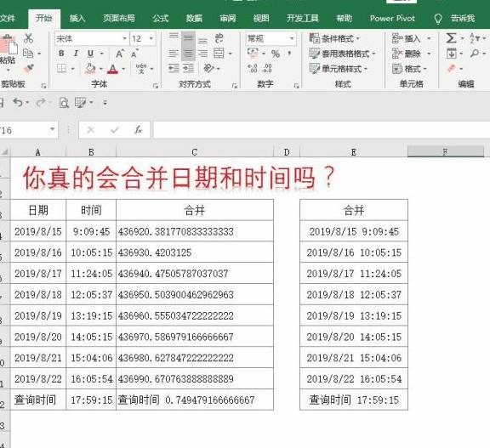Screen dimensions: 490x448
Task: Toggle Underline formatting
Action: pyautogui.click(x=90, y=54)
